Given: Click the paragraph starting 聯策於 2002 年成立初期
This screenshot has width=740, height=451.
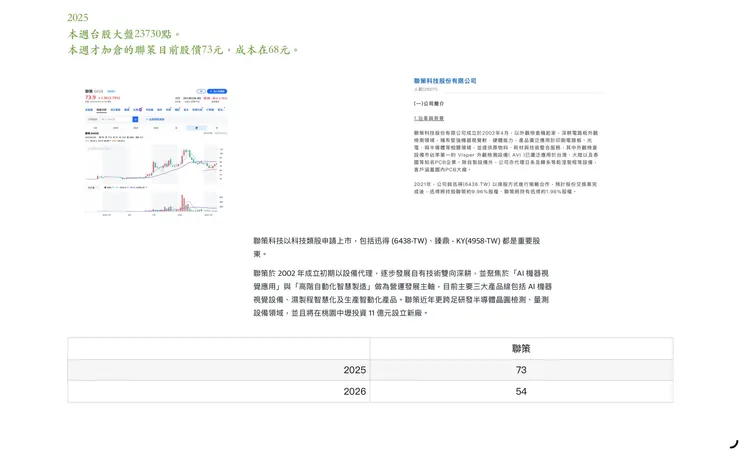Looking at the screenshot, I should [403, 293].
